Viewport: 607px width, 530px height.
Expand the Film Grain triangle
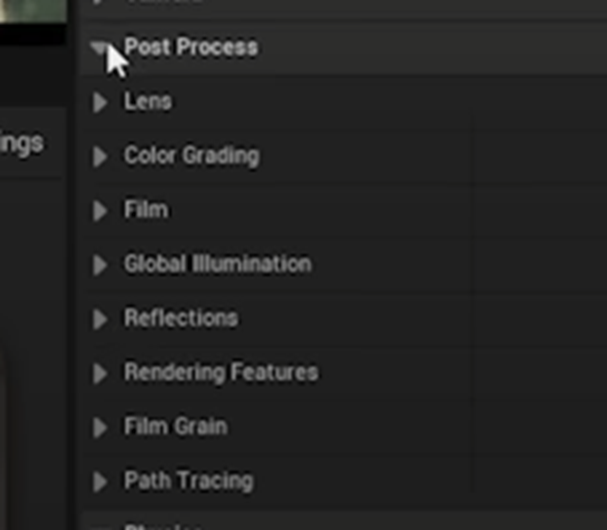99,427
